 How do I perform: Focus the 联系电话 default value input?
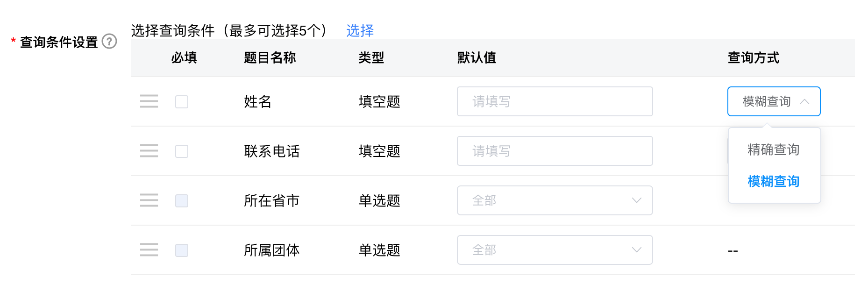click(x=555, y=151)
